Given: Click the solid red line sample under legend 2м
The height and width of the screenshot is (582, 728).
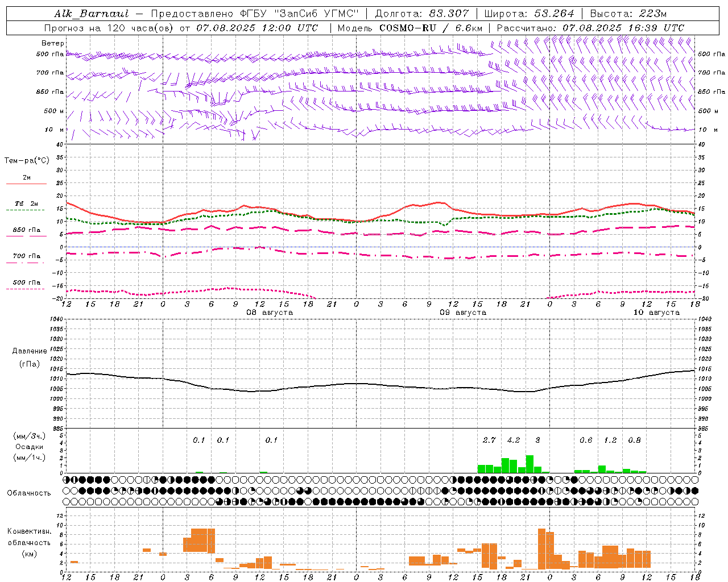Looking at the screenshot, I should [x=26, y=184].
